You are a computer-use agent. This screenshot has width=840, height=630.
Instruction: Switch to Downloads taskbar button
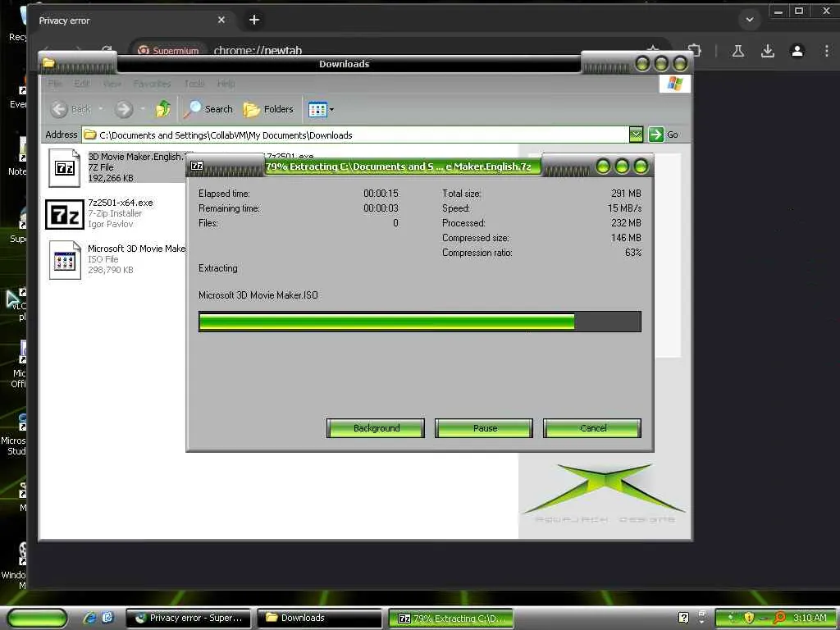(319, 619)
